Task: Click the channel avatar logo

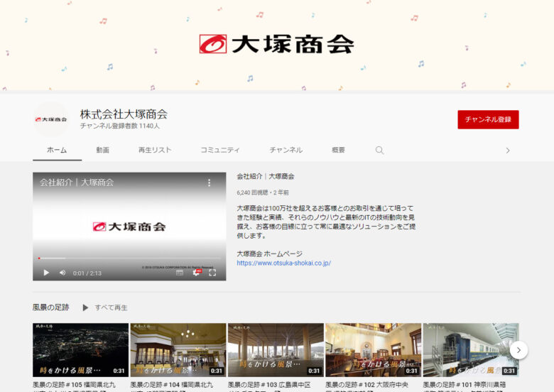Action: tap(51, 119)
